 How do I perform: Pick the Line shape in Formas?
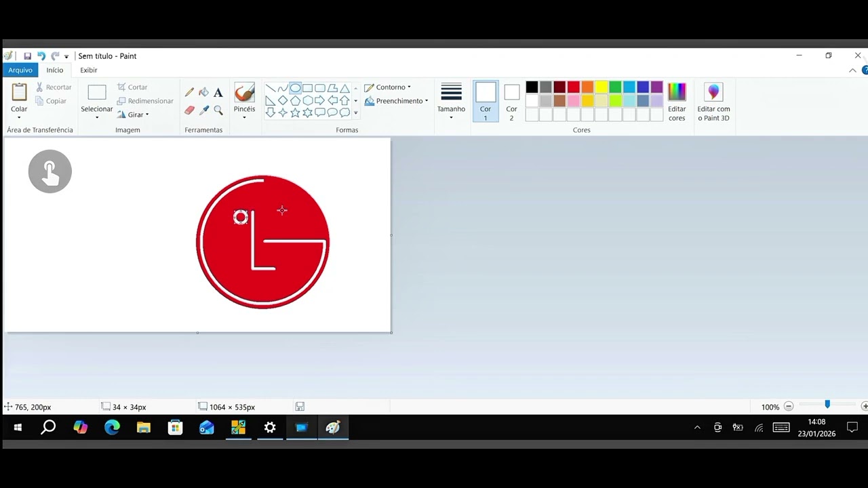coord(271,88)
